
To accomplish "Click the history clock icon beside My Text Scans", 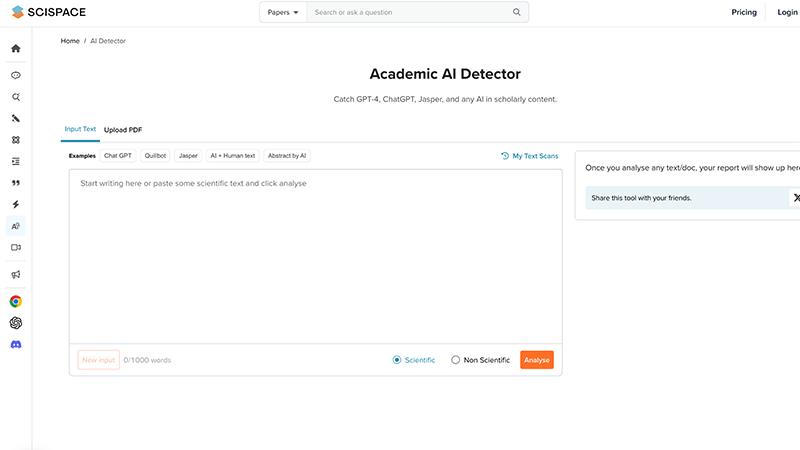I will 505,156.
